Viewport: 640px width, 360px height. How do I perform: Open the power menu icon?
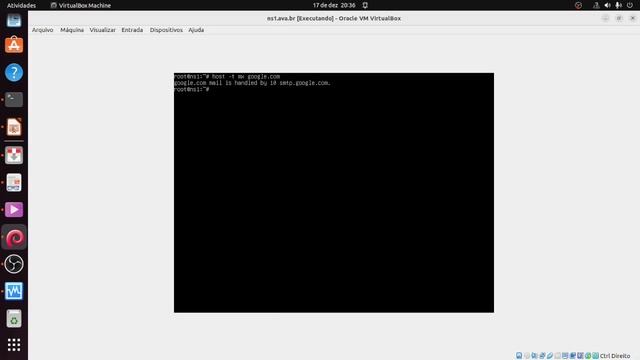point(630,5)
